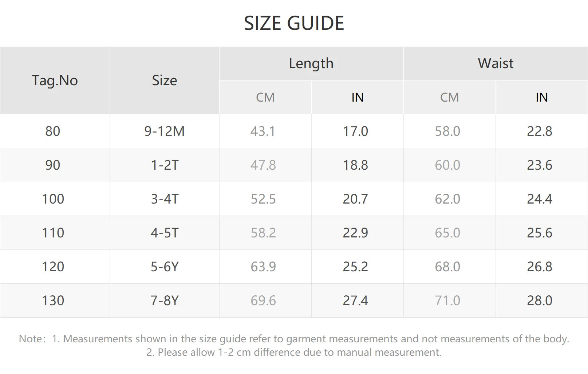Click the 1-2 cm difference note

tap(293, 352)
